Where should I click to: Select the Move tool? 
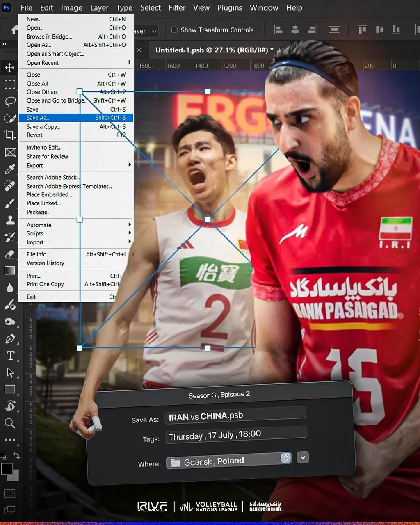point(9,68)
